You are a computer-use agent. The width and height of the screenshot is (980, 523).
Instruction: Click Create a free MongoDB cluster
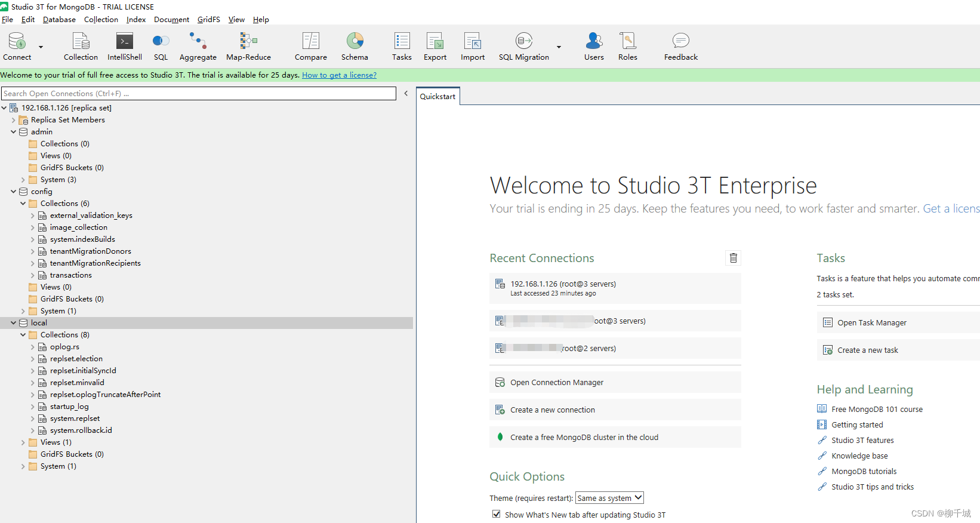(615, 437)
